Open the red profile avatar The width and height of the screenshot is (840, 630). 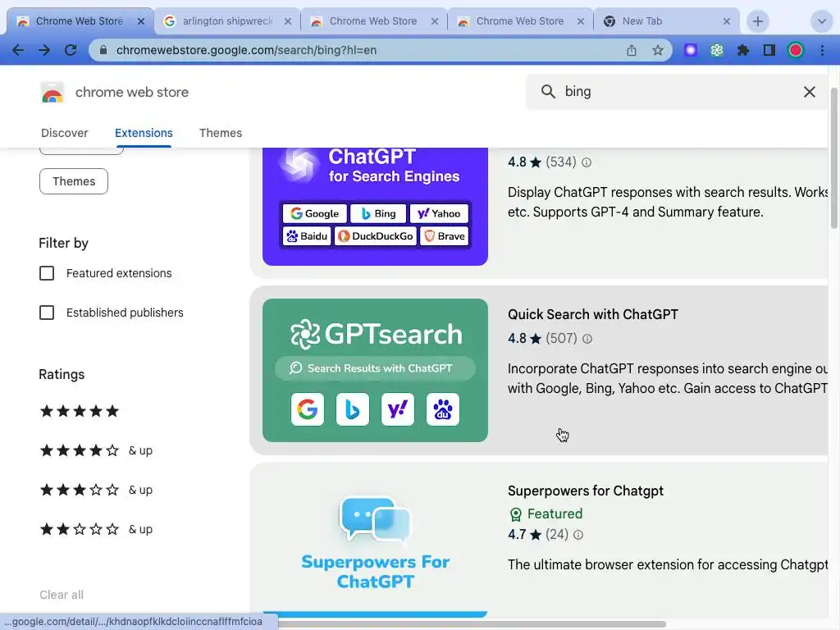(796, 50)
